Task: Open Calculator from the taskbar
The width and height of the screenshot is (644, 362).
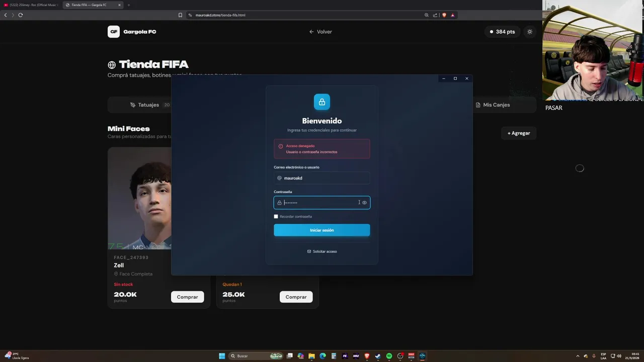Action: point(334,356)
